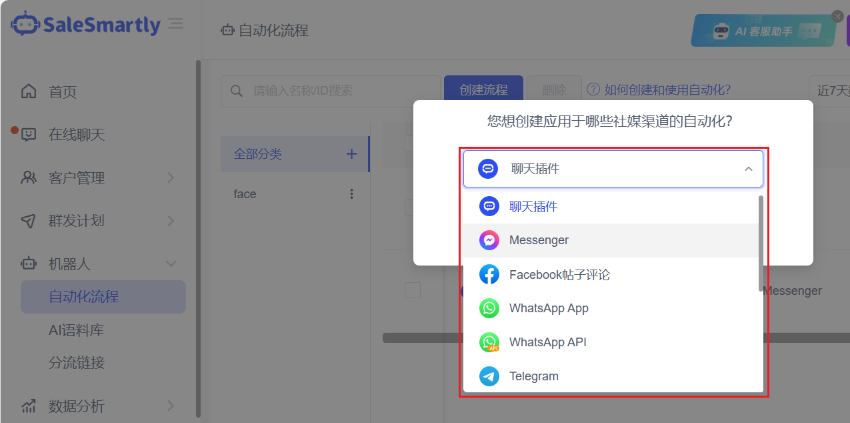This screenshot has width=850, height=423.
Task: Open the face category three-dot menu
Action: [x=352, y=194]
